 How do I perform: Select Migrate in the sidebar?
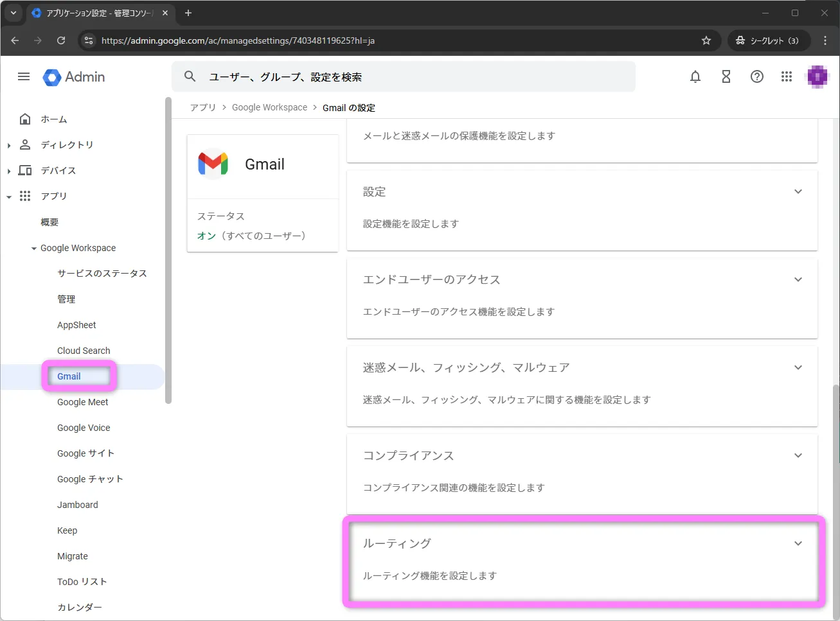pyautogui.click(x=73, y=556)
